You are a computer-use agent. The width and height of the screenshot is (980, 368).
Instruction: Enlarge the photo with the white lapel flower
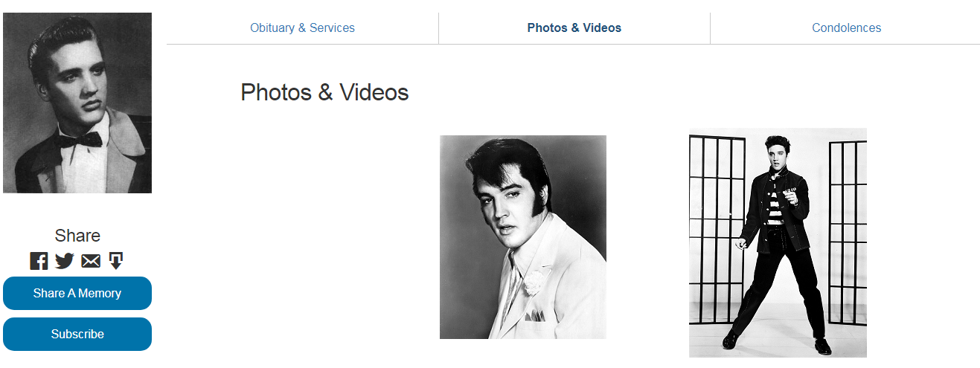pyautogui.click(x=522, y=236)
